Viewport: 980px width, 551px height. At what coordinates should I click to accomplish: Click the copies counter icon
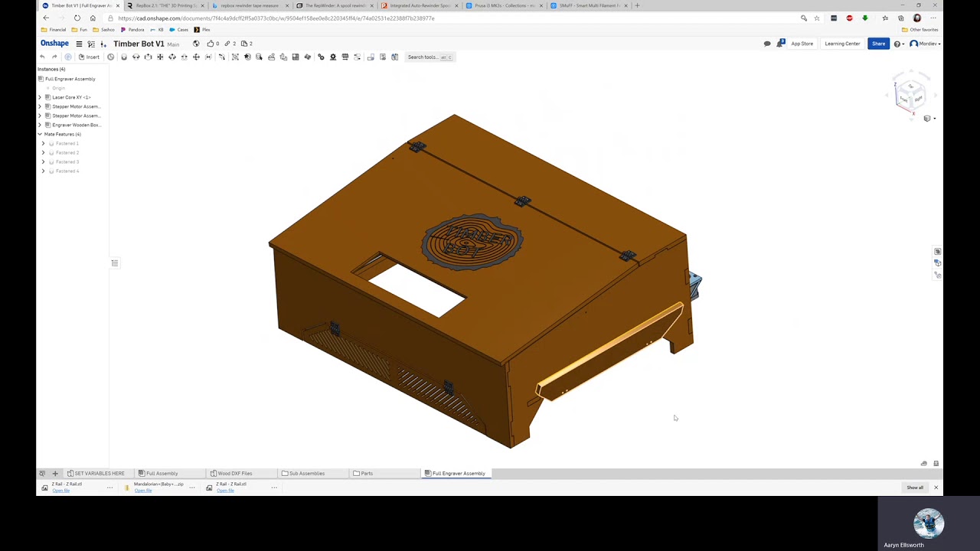pos(247,44)
